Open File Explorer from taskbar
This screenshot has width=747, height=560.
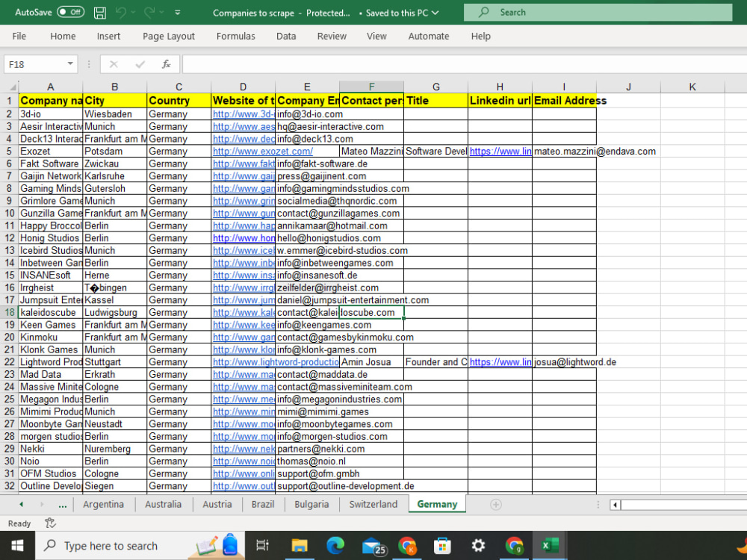pos(300,546)
